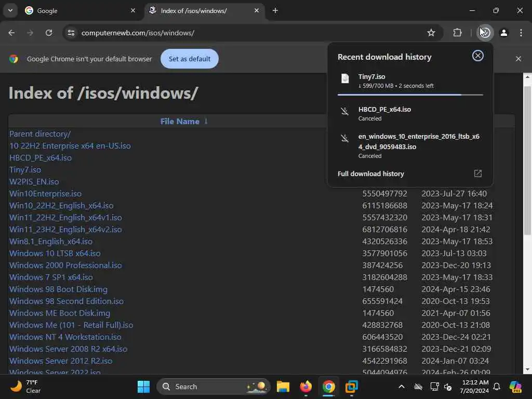Screen dimensions: 532x399
Task: Click Windows 10 LTSB x64.iso link
Action: (55, 254)
